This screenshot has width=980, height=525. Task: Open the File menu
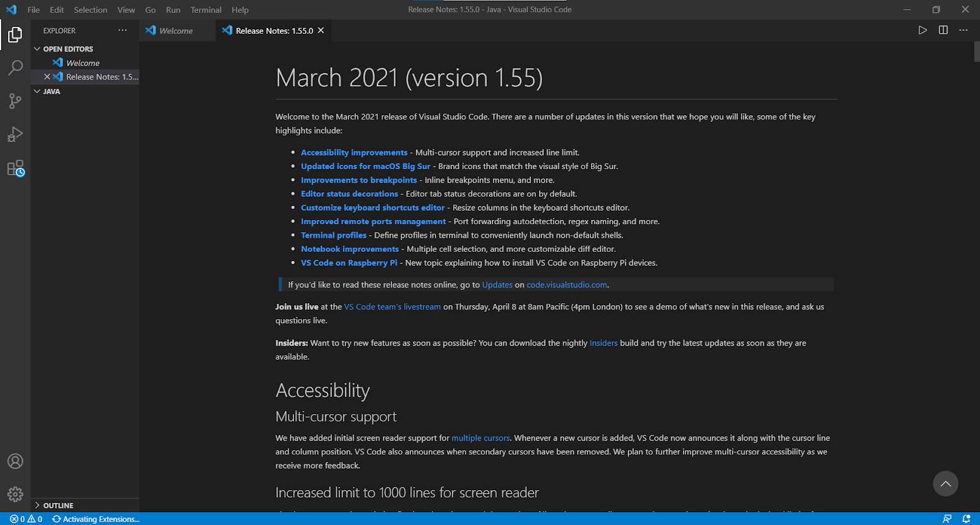(34, 10)
